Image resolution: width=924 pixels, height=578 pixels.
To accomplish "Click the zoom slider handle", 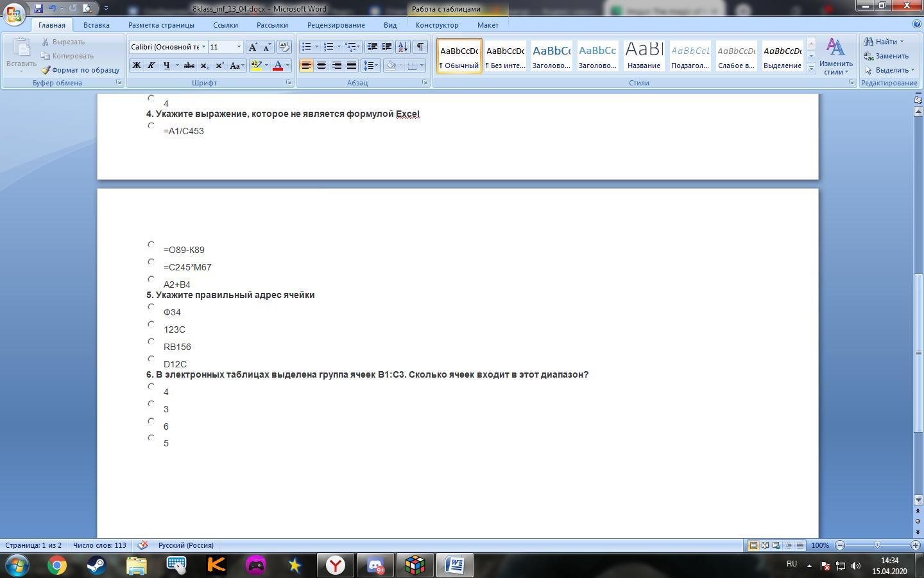I will (x=877, y=545).
